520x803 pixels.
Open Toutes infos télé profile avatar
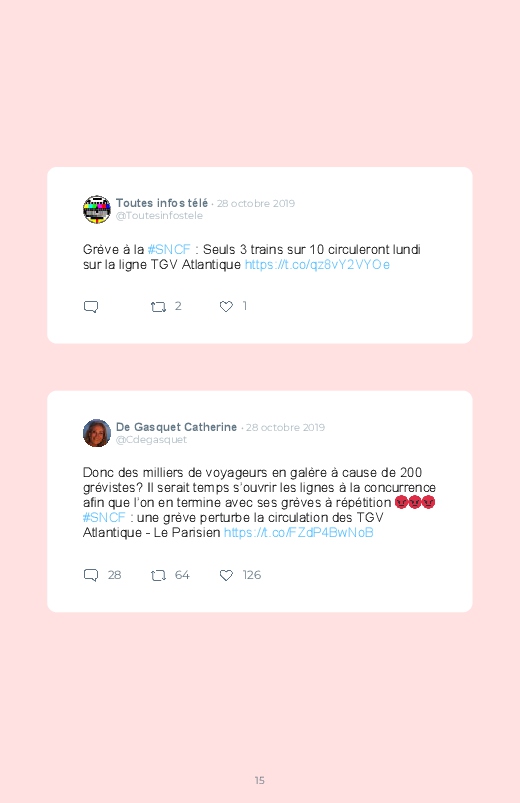click(97, 209)
